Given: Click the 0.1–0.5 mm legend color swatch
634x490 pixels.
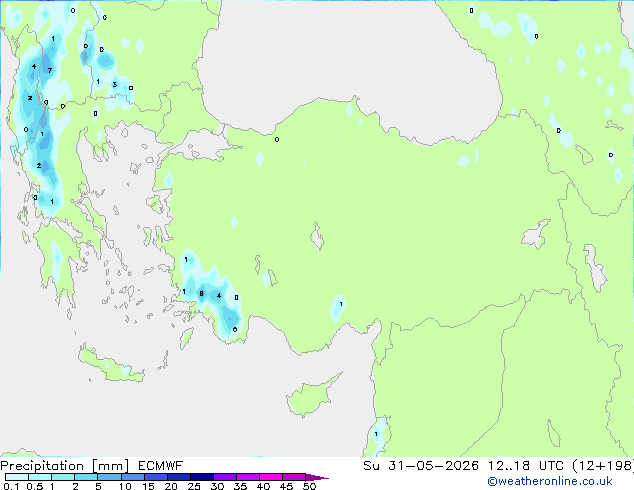Looking at the screenshot, I should (17, 477).
